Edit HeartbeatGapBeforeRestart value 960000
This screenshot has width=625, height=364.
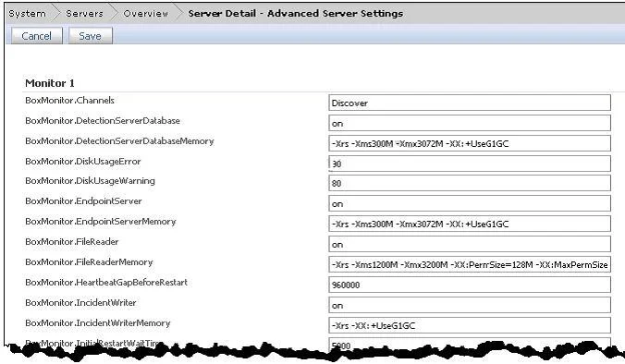tap(470, 285)
